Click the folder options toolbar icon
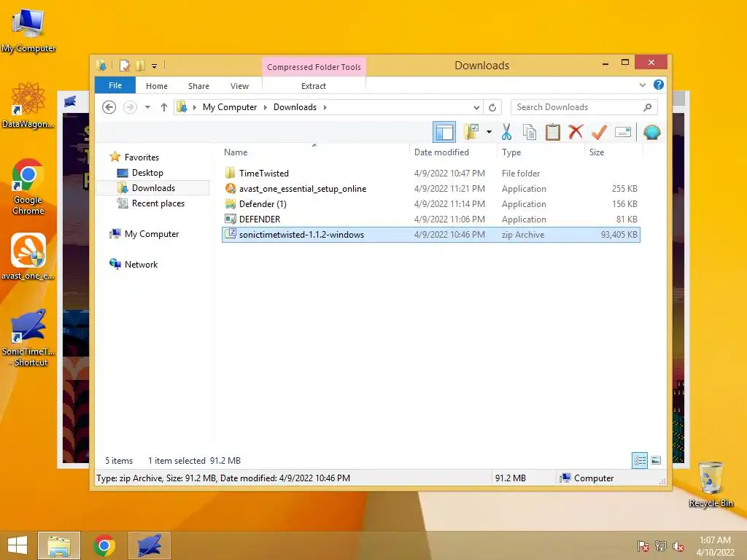Screen dimensions: 747x560 pyautogui.click(x=472, y=132)
